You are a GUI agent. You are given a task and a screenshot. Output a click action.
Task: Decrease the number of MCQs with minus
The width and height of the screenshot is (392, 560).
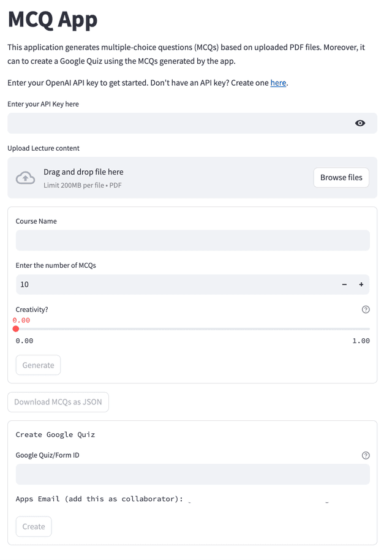344,284
